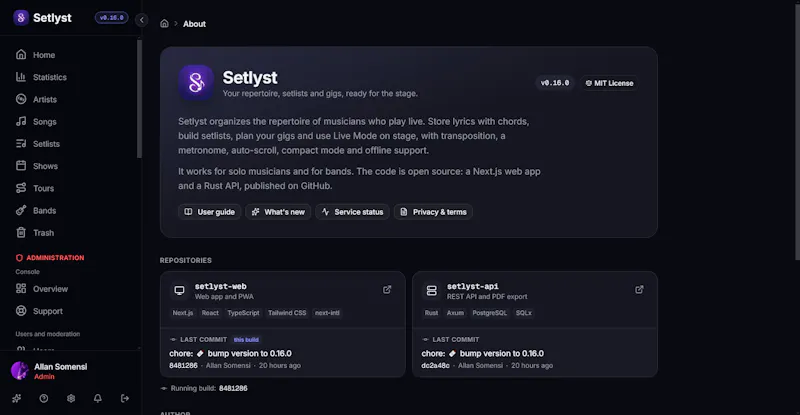The width and height of the screenshot is (800, 415).
Task: Click the home icon in the breadcrumb
Action: [164, 23]
